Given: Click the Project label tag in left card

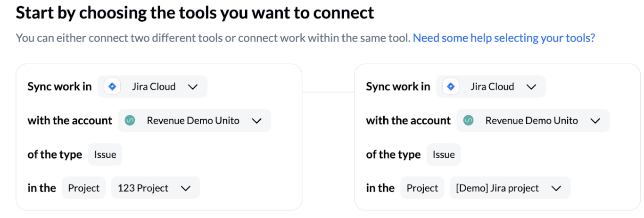Looking at the screenshot, I should [x=84, y=188].
